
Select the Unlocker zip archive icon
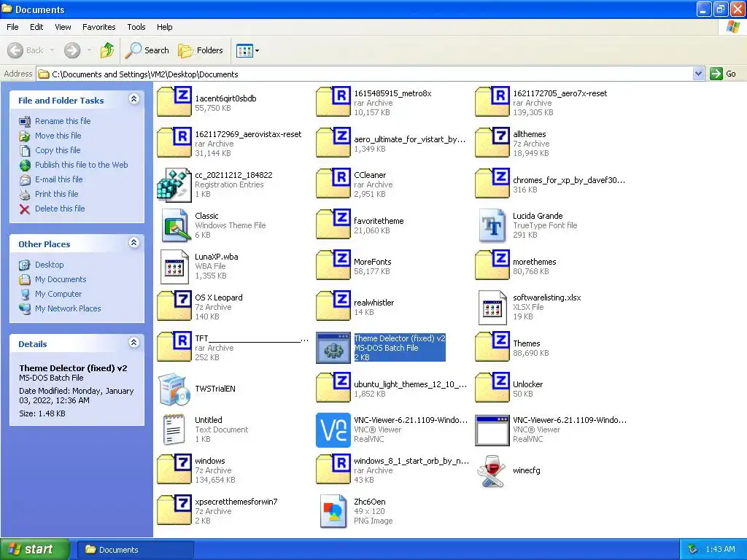click(492, 387)
